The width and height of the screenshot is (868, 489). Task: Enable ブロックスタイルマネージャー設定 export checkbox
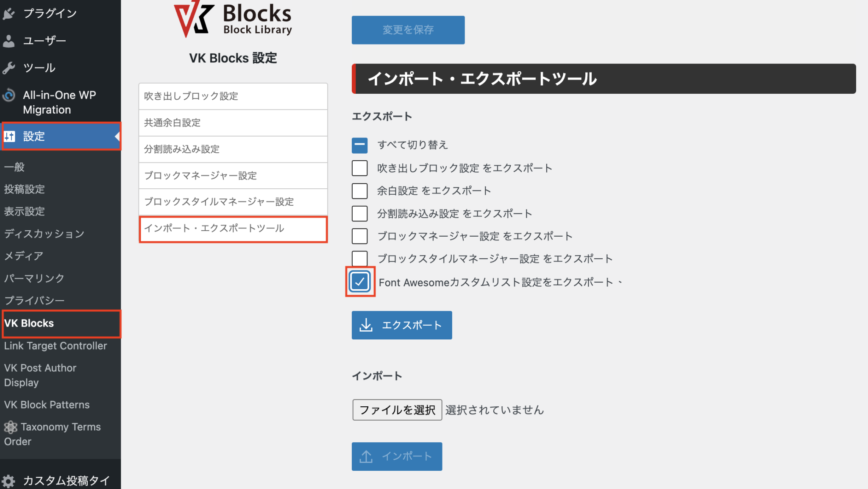coord(359,258)
